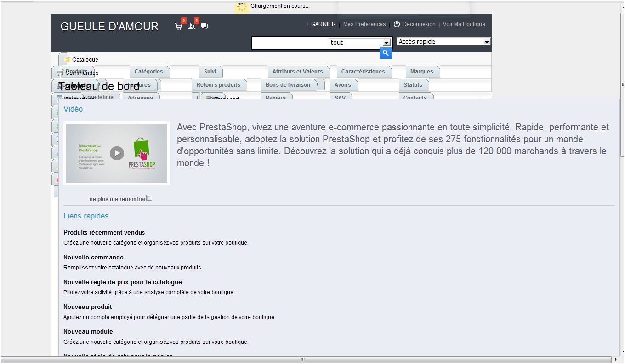Open 'Mes Préférences'

coord(364,24)
